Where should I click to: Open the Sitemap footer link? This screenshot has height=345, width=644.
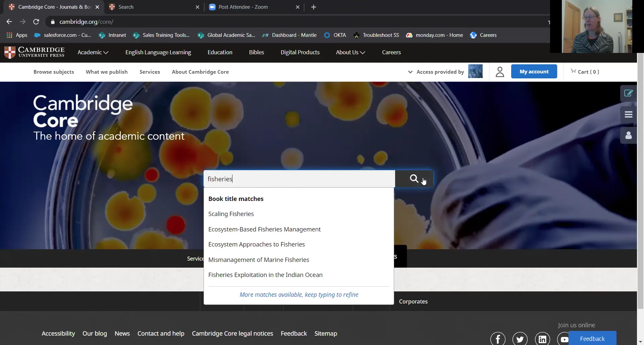click(326, 334)
